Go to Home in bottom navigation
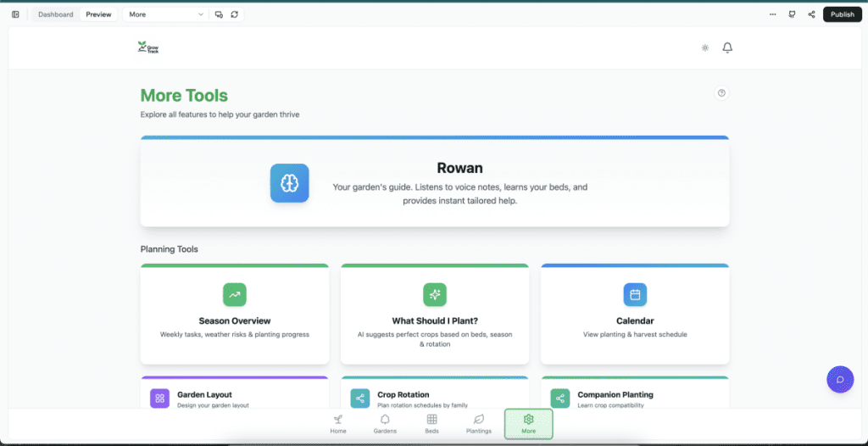 [x=338, y=425]
